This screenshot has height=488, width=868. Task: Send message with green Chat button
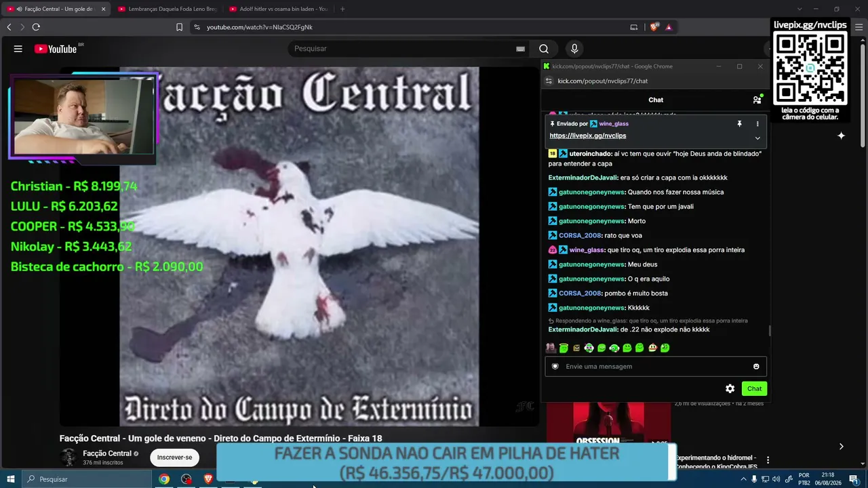[x=754, y=389]
